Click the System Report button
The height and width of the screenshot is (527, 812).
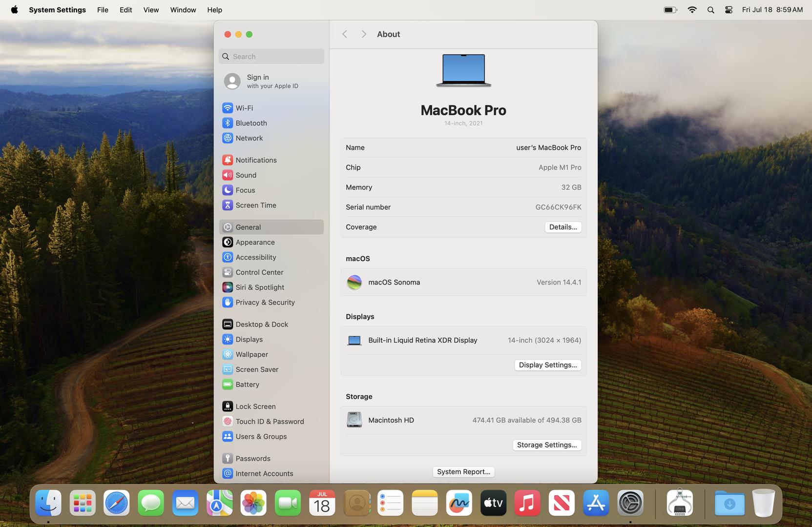tap(463, 472)
